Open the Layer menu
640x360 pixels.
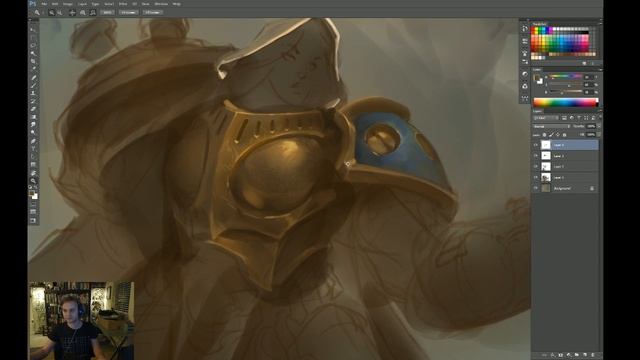point(82,4)
